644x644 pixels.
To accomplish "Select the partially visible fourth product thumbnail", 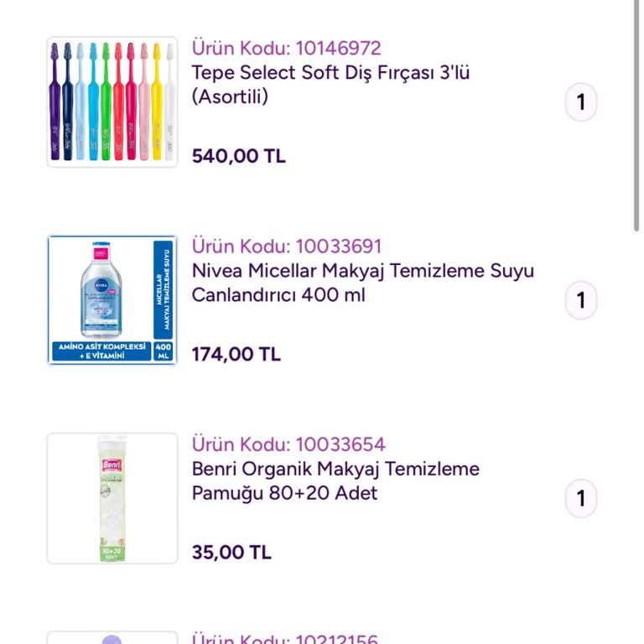I will pos(112,638).
